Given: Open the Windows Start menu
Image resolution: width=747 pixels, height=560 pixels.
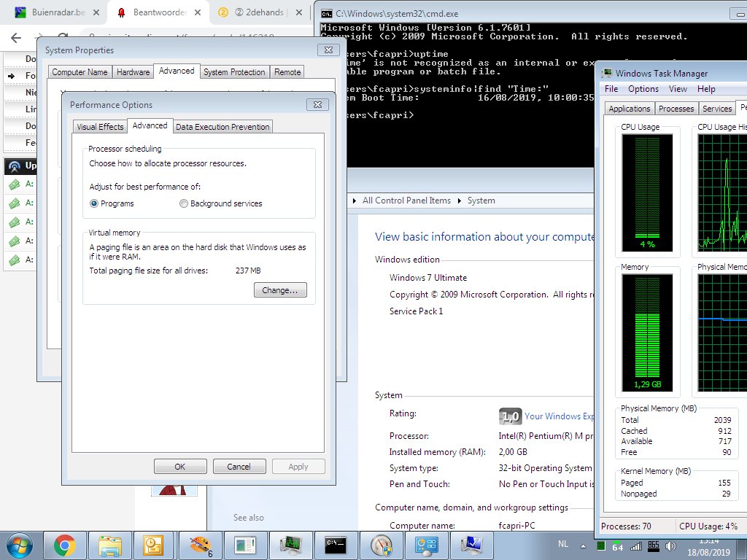Looking at the screenshot, I should [x=19, y=545].
